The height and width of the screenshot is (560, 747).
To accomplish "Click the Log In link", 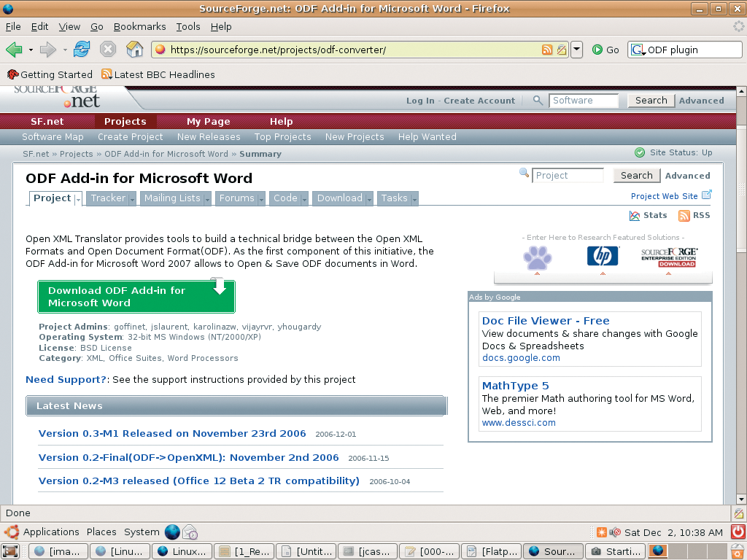I will 420,101.
